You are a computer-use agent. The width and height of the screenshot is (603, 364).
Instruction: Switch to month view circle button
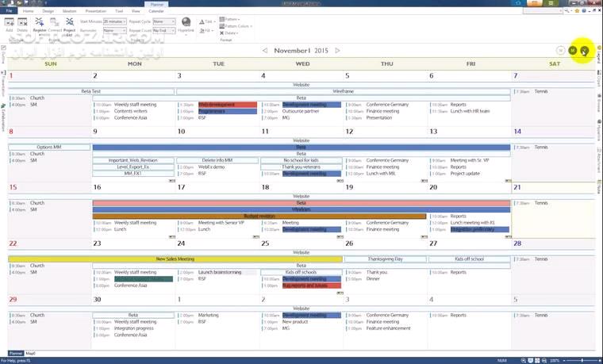coord(573,50)
